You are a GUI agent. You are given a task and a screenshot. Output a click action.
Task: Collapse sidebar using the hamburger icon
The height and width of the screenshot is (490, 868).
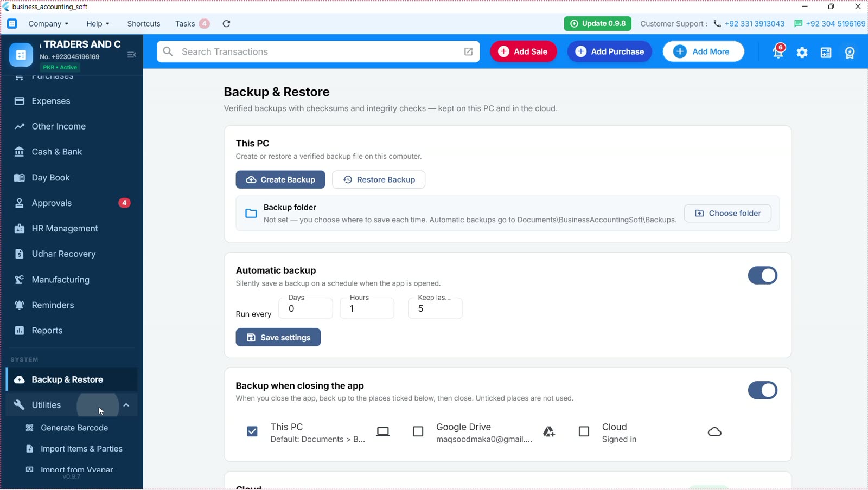point(131,55)
